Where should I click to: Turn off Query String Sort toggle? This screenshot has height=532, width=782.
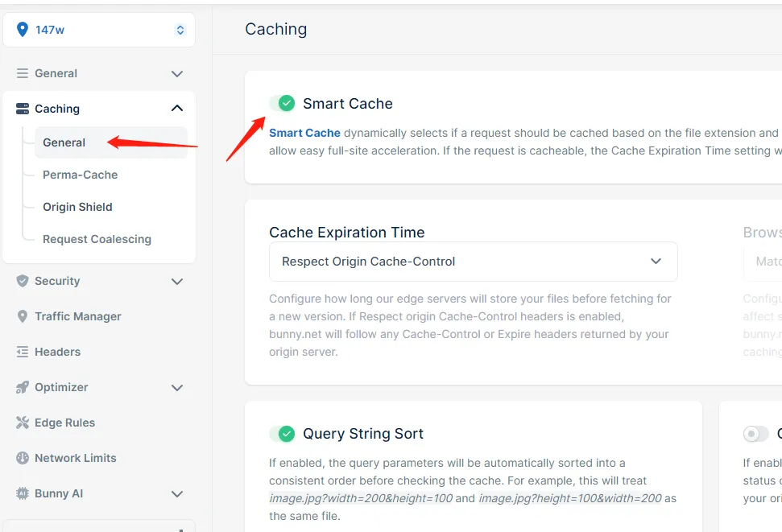[x=282, y=434]
